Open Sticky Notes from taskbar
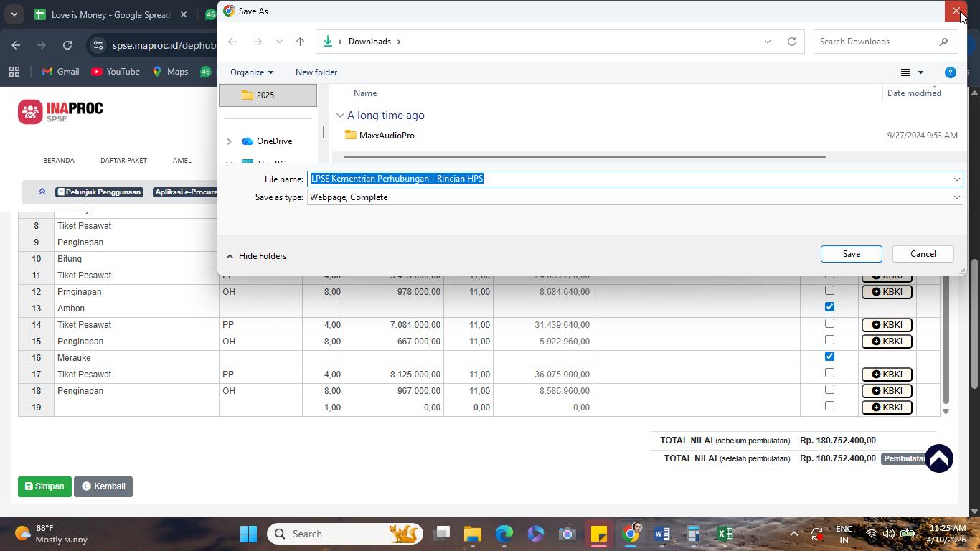Viewport: 980px width, 551px height. click(x=599, y=534)
